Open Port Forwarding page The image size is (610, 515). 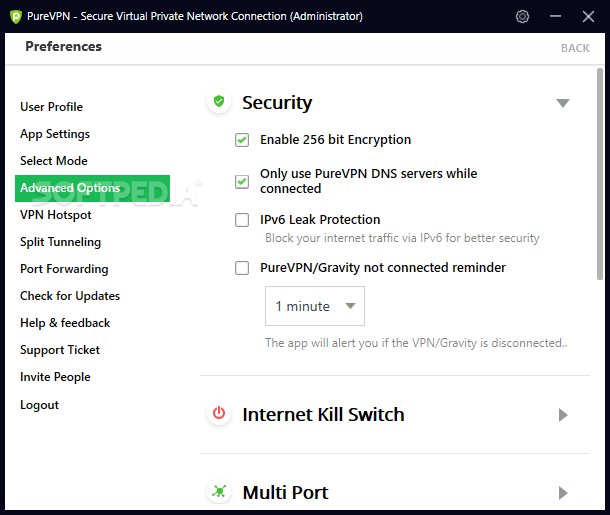coord(64,269)
